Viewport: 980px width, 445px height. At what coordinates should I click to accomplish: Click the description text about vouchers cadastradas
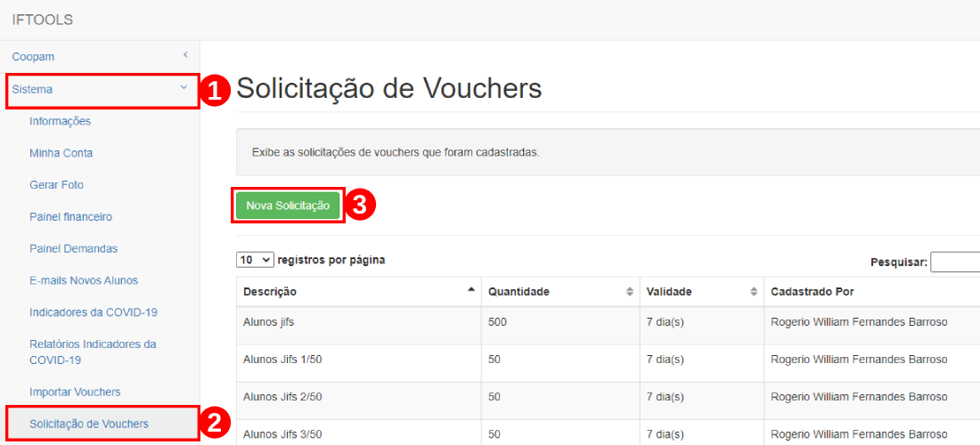[395, 152]
